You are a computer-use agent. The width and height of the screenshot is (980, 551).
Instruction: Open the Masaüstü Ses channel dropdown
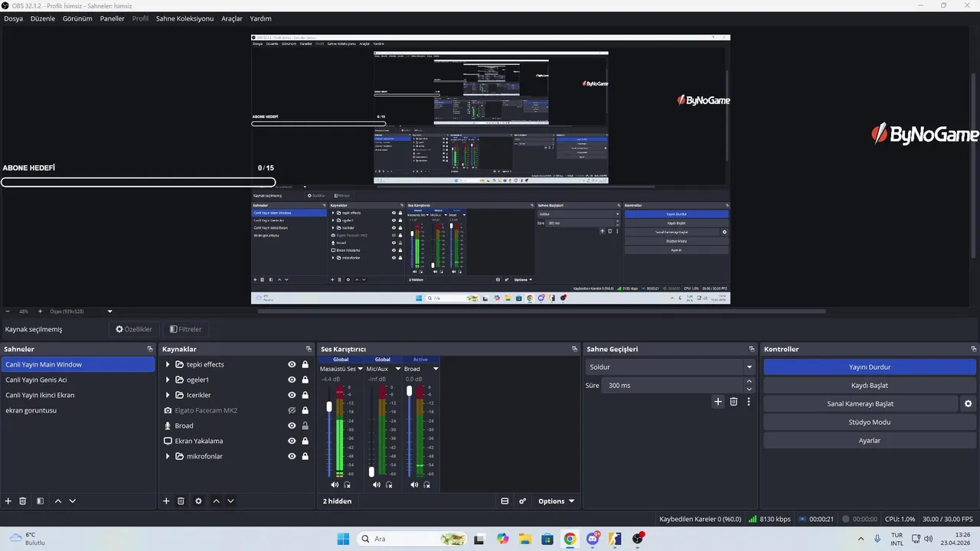click(359, 369)
